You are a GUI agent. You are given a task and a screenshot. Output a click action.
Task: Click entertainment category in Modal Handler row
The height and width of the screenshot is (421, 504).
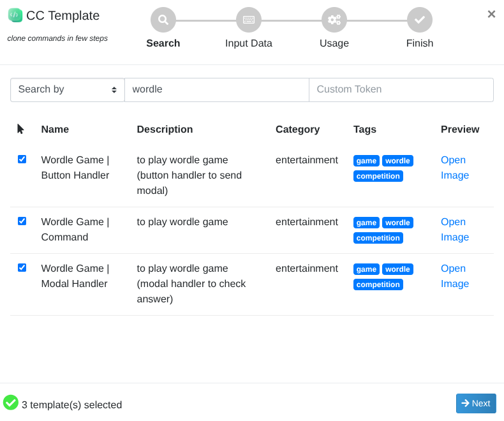point(307,269)
